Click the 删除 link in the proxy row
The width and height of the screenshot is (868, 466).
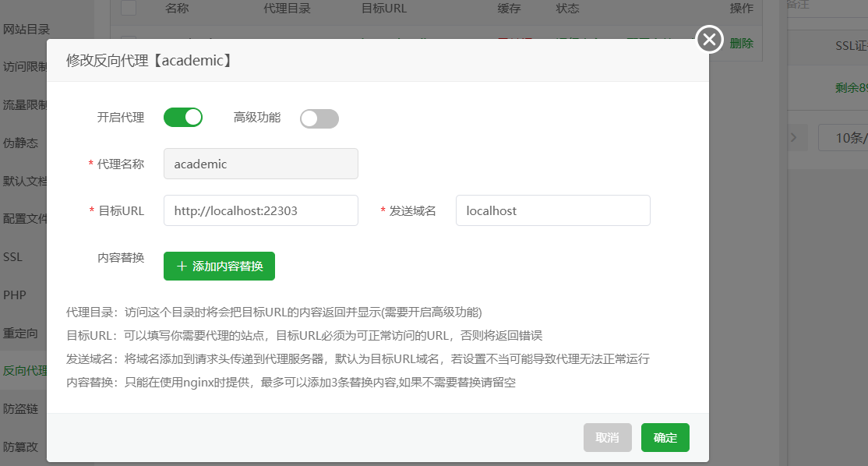click(741, 44)
